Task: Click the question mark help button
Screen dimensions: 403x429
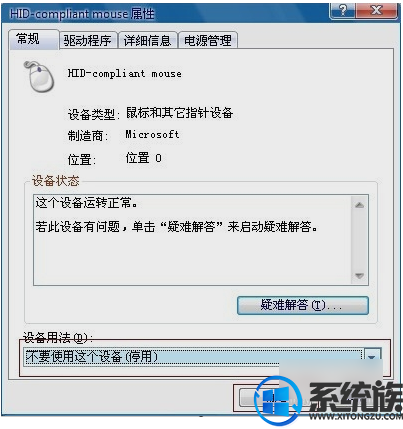Action: click(x=342, y=11)
